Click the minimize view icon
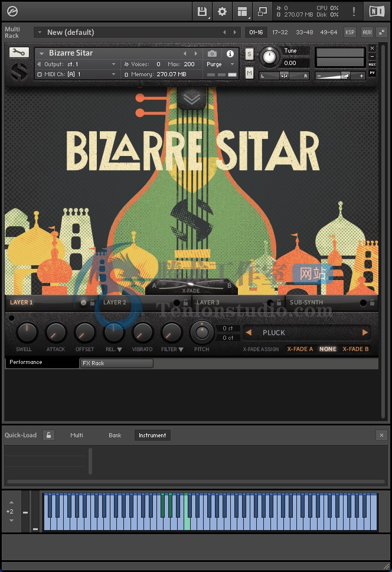Screen dimensions: 392x572 tap(262, 12)
